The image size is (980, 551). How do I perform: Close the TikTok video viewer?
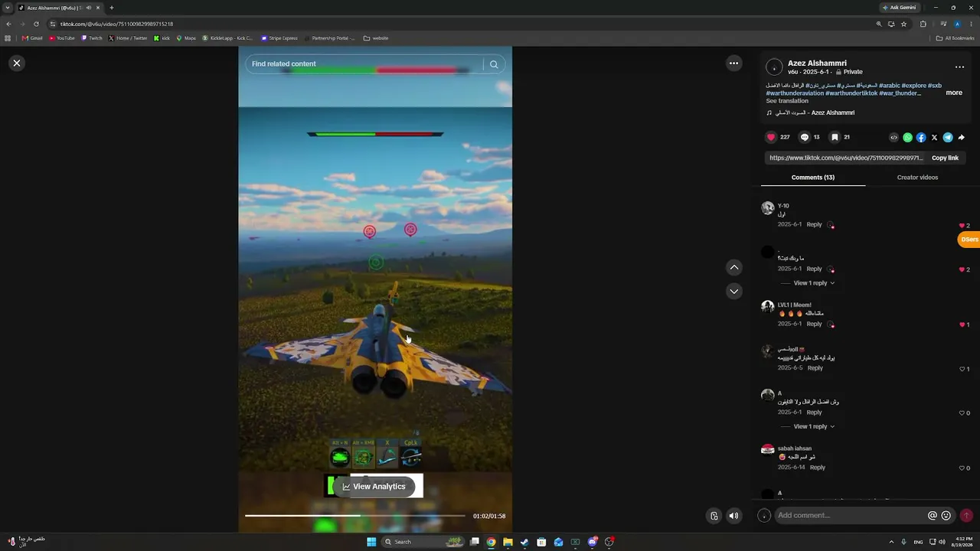[17, 64]
